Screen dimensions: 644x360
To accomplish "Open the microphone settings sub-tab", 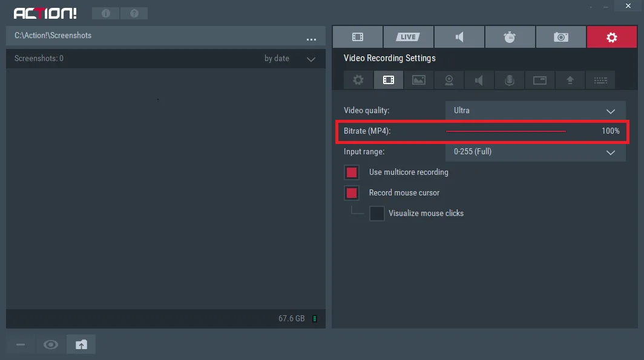I will pyautogui.click(x=509, y=80).
